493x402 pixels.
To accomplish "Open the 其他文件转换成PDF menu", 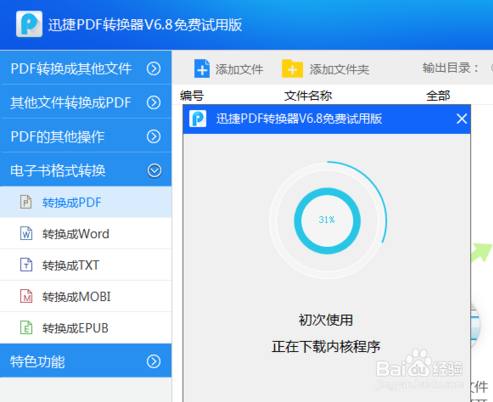I will click(86, 102).
